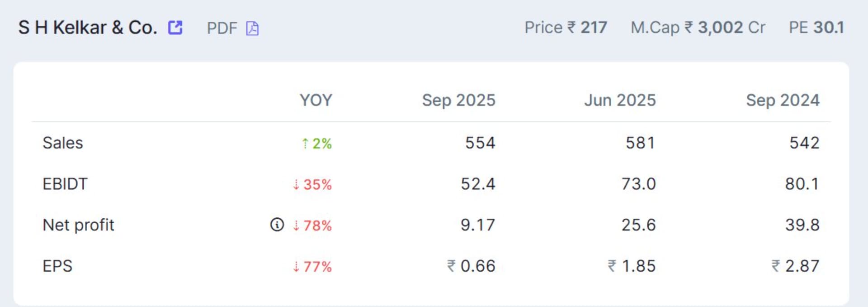Viewport: 868px width, 307px height.
Task: Click the red down arrow beside 77%
Action: (296, 266)
